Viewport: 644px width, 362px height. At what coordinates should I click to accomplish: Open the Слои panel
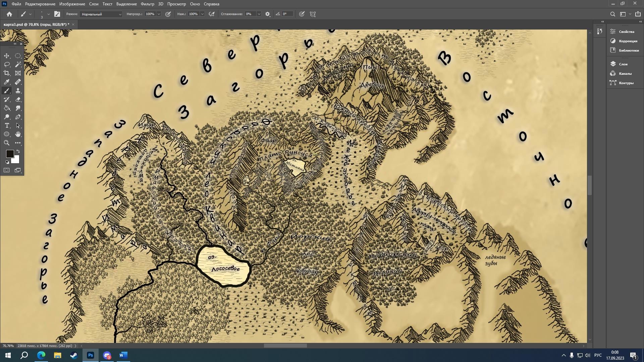coord(623,64)
